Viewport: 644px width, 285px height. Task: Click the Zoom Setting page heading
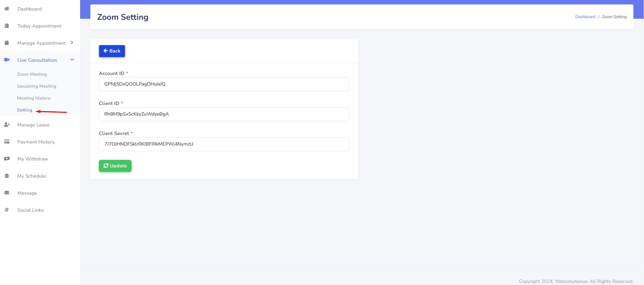(x=123, y=17)
